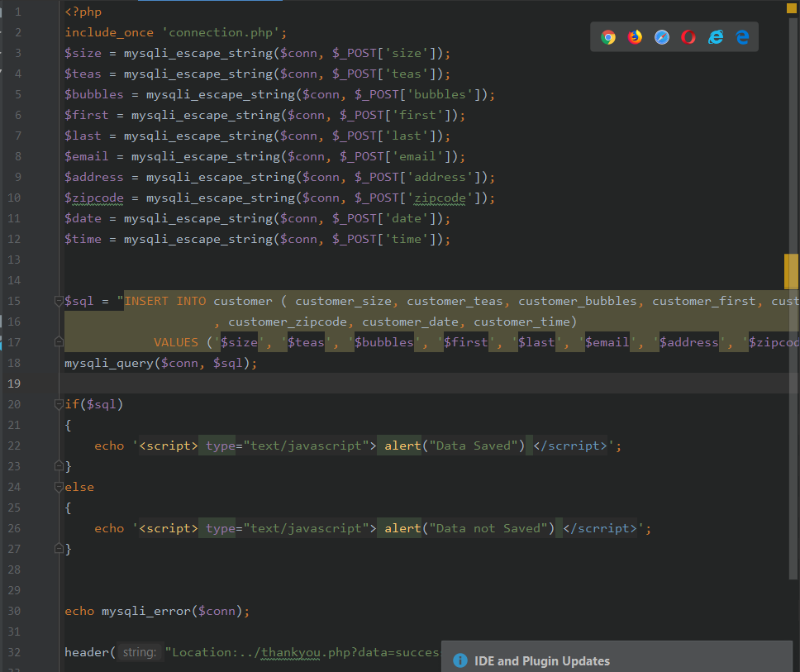800x672 pixels.
Task: Collapse the fold end marker on line 17
Action: (59, 342)
